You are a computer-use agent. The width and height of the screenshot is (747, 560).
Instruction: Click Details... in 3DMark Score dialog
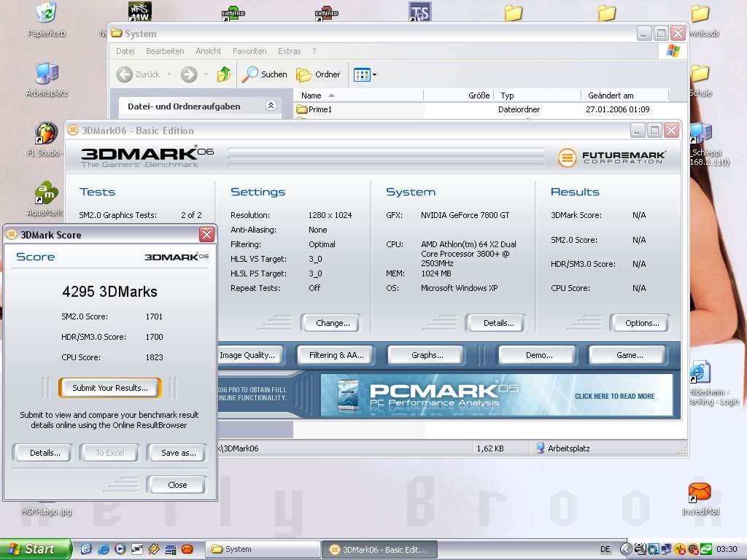click(44, 453)
